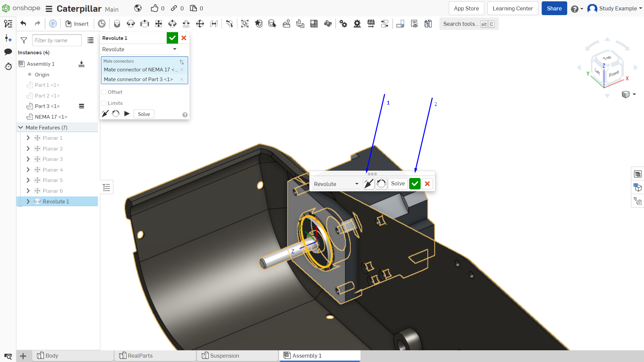The height and width of the screenshot is (362, 644).
Task: Select the Rack and pinion relation tool
Action: 357,24
